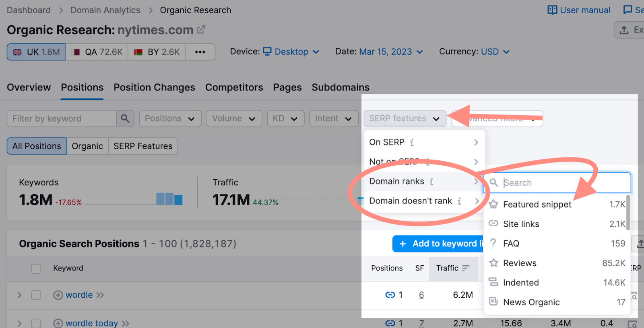Click the SERP feature Search input field
644x328 pixels.
(x=563, y=183)
